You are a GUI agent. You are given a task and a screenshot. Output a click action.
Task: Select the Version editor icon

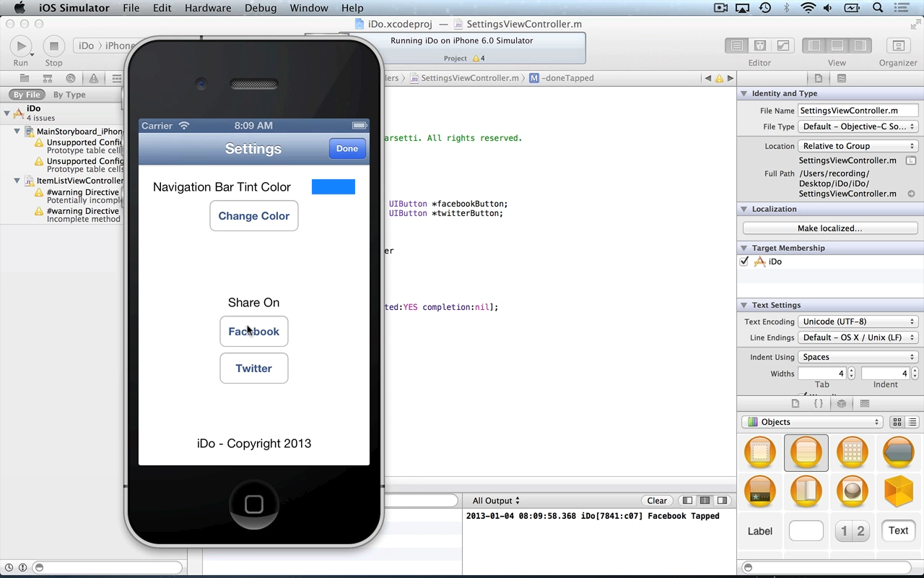tap(783, 46)
